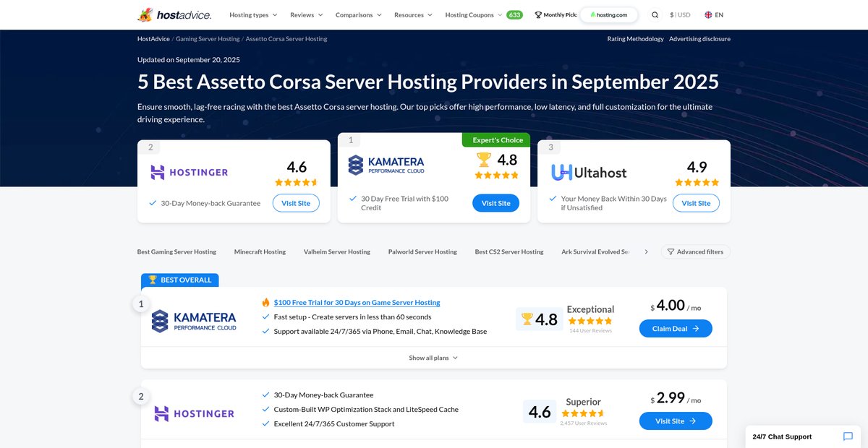Click the Exceptional five-star rating

590,321
